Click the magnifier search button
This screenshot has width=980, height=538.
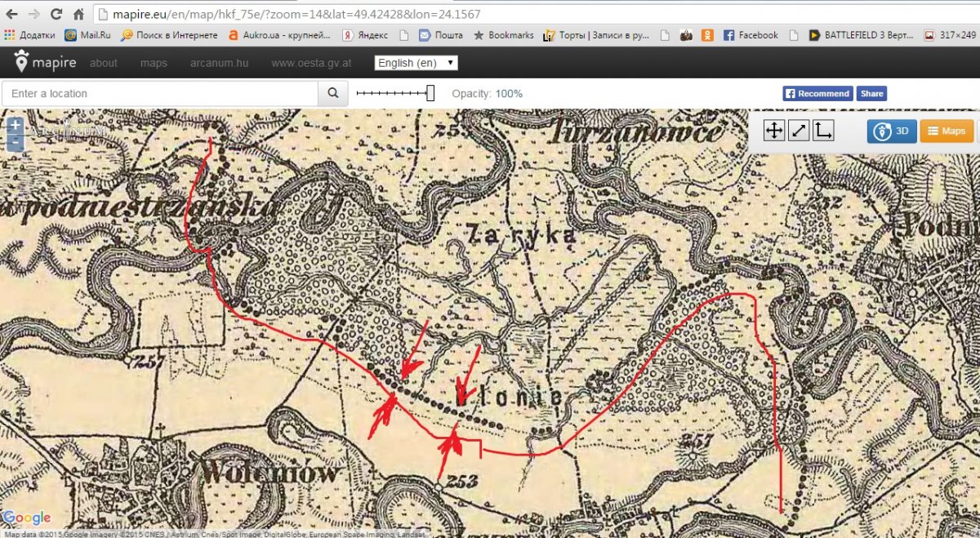click(x=332, y=93)
